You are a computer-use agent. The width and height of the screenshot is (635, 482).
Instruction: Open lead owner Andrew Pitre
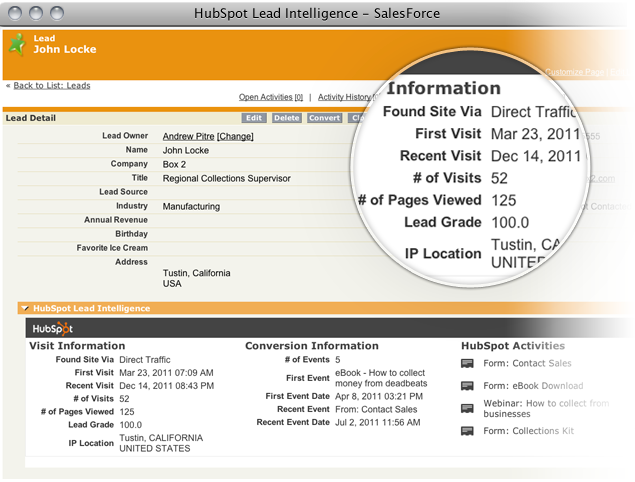coord(188,136)
